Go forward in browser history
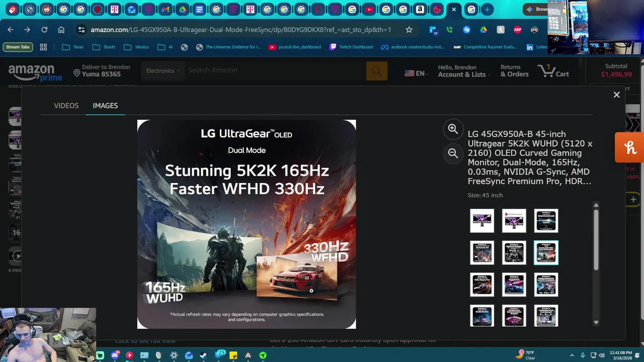The height and width of the screenshot is (362, 644). point(27,30)
